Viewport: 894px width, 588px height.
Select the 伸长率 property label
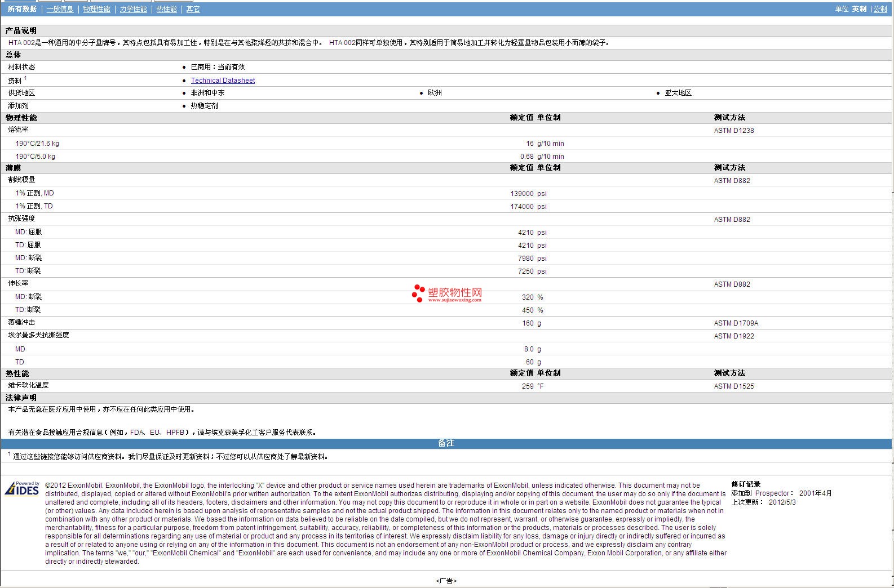click(x=18, y=283)
